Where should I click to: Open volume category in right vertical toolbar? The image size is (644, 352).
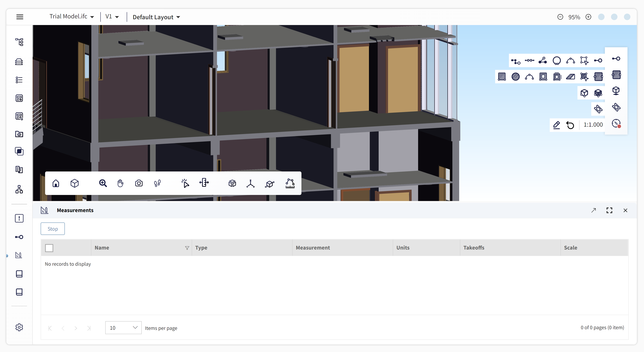(x=616, y=91)
